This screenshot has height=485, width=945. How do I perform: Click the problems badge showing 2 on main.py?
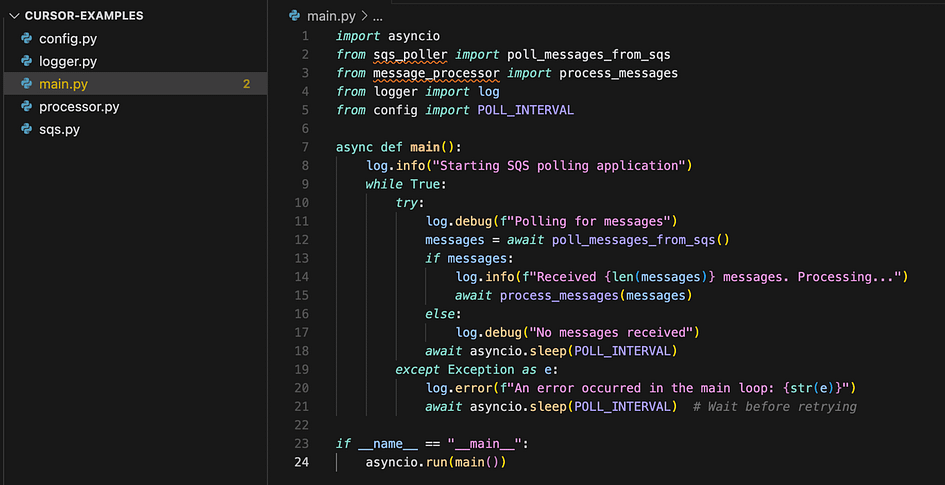246,84
